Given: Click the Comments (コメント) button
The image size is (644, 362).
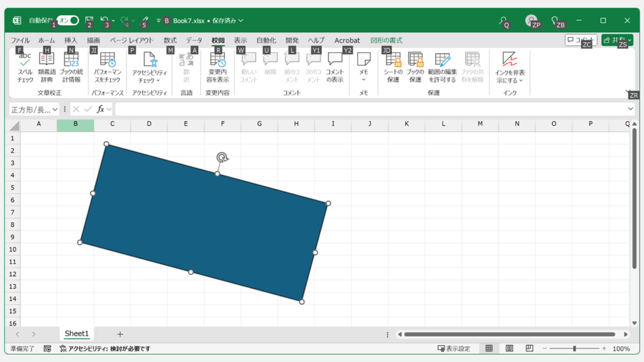Looking at the screenshot, I should click(580, 40).
